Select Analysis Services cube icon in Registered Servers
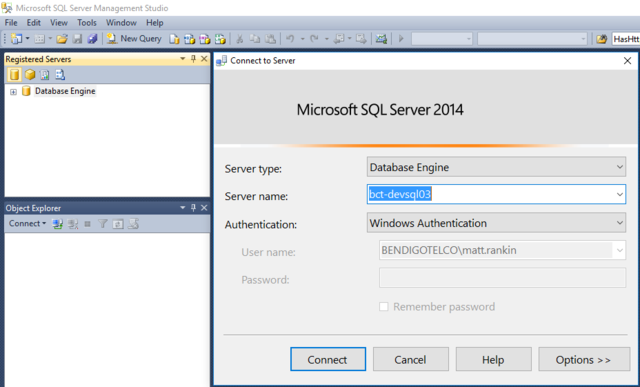Screen dimensions: 640x387 (x=30, y=75)
